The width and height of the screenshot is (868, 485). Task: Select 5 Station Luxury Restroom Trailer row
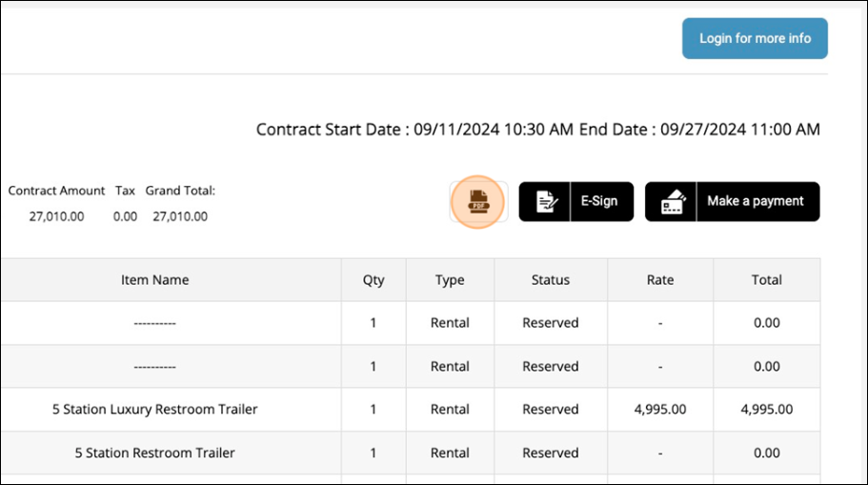(x=154, y=410)
